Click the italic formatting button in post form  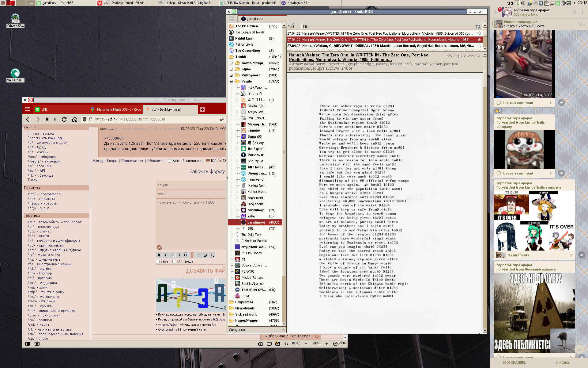point(166,255)
